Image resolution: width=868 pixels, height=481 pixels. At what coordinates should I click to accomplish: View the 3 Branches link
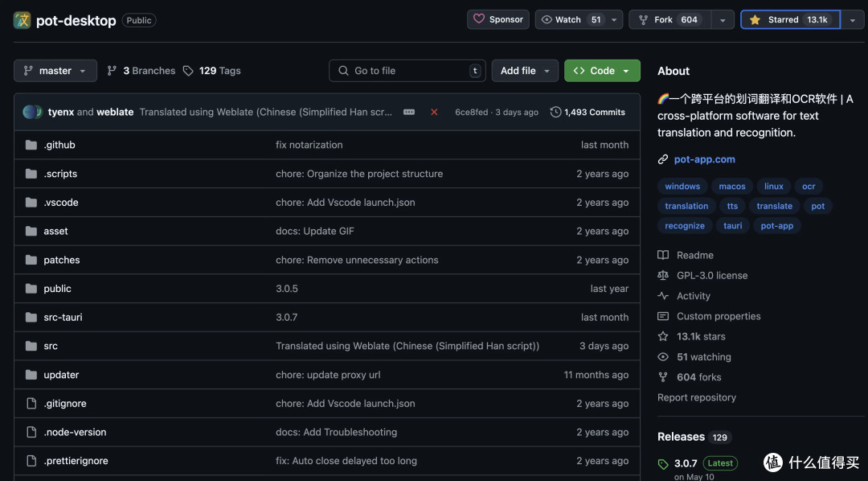pos(141,70)
